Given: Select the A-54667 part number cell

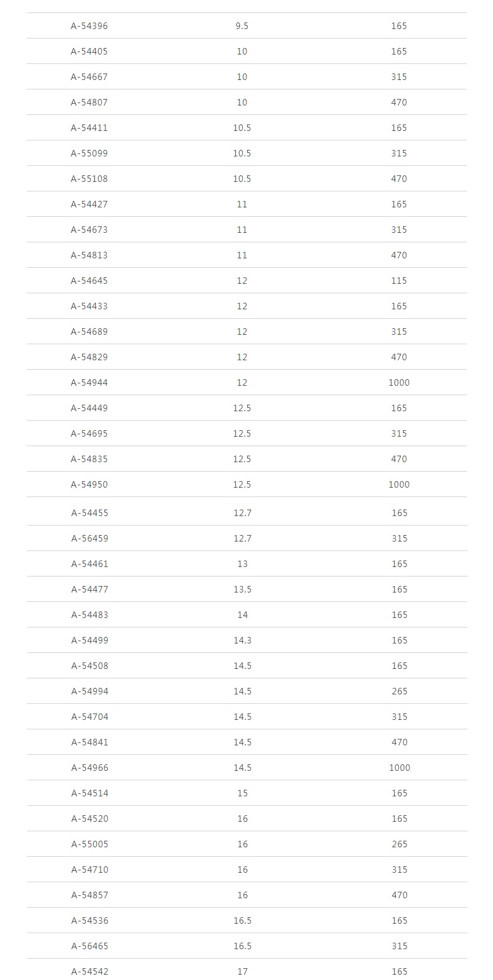Looking at the screenshot, I should pos(89,77).
